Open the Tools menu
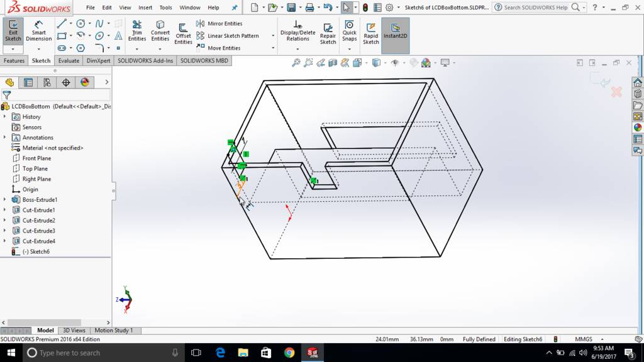Viewport: 644px width, 362px height. point(165,8)
